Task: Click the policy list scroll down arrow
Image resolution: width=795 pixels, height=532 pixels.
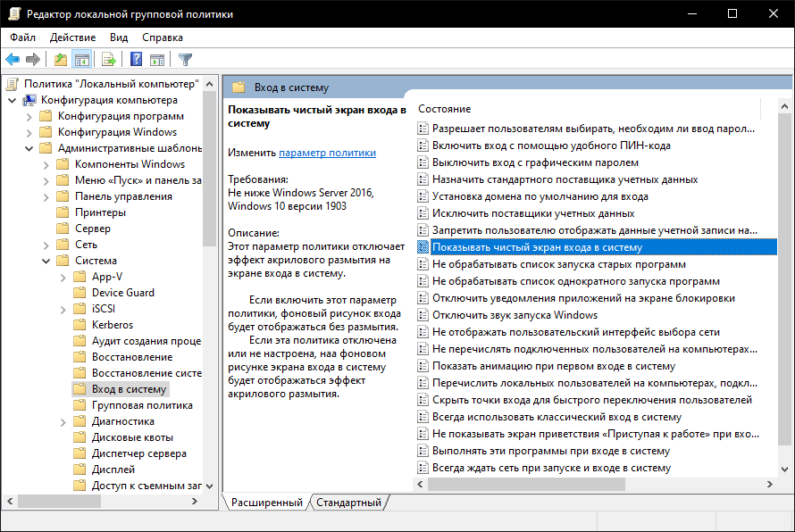Action: (784, 470)
